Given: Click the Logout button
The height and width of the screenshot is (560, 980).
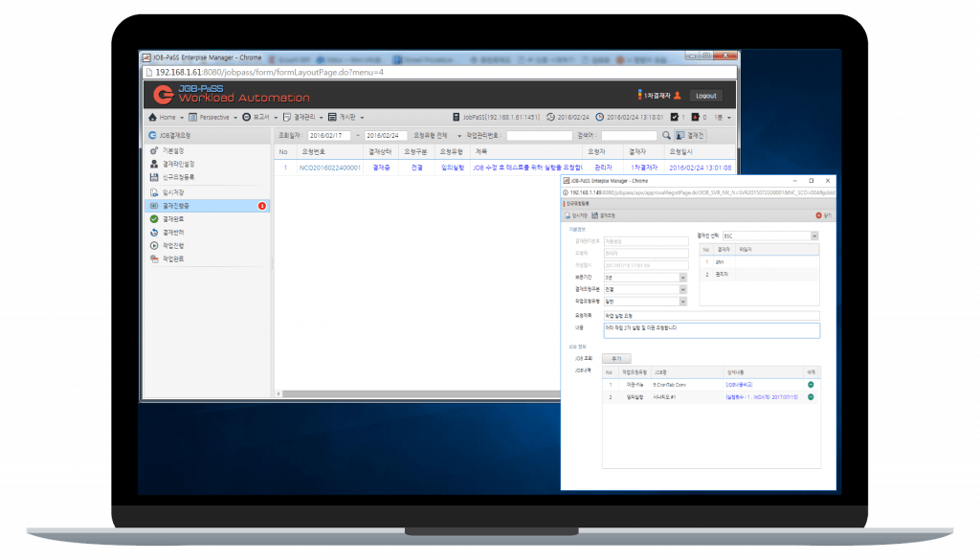Looking at the screenshot, I should coord(705,96).
